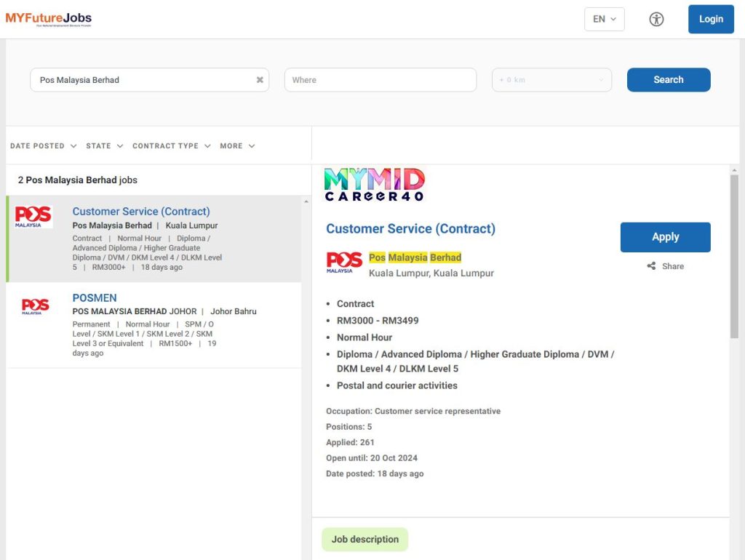Screen dimensions: 745x560
Task: Click the Apply button
Action: pos(665,237)
